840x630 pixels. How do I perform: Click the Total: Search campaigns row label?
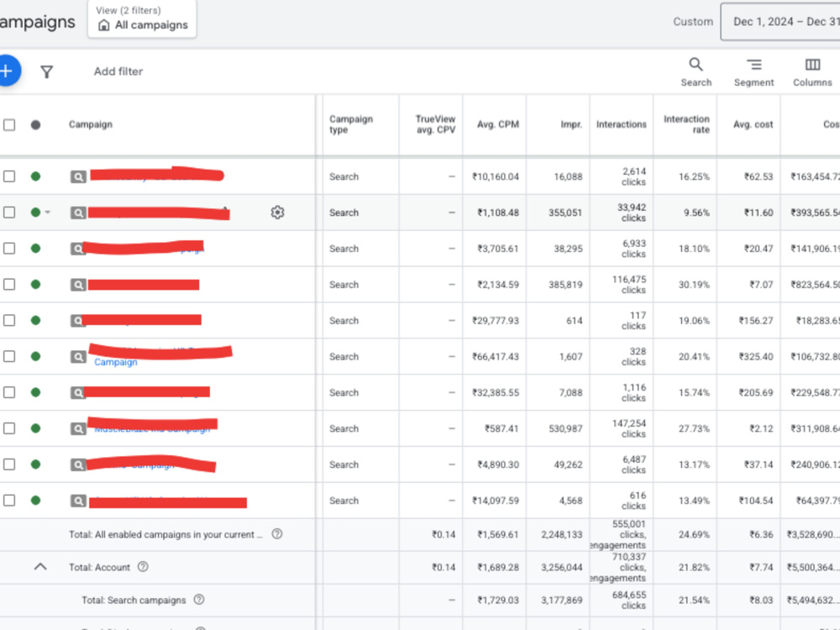coord(134,600)
